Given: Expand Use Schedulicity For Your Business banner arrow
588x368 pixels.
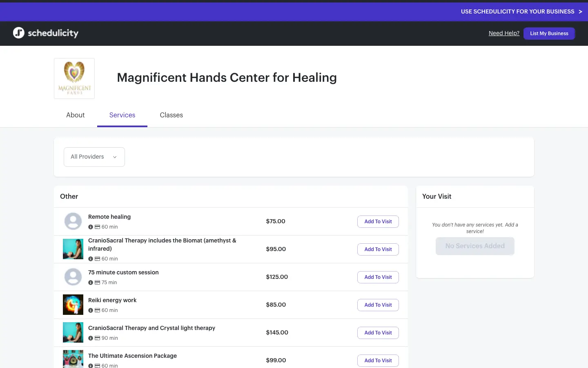Looking at the screenshot, I should coord(580,12).
